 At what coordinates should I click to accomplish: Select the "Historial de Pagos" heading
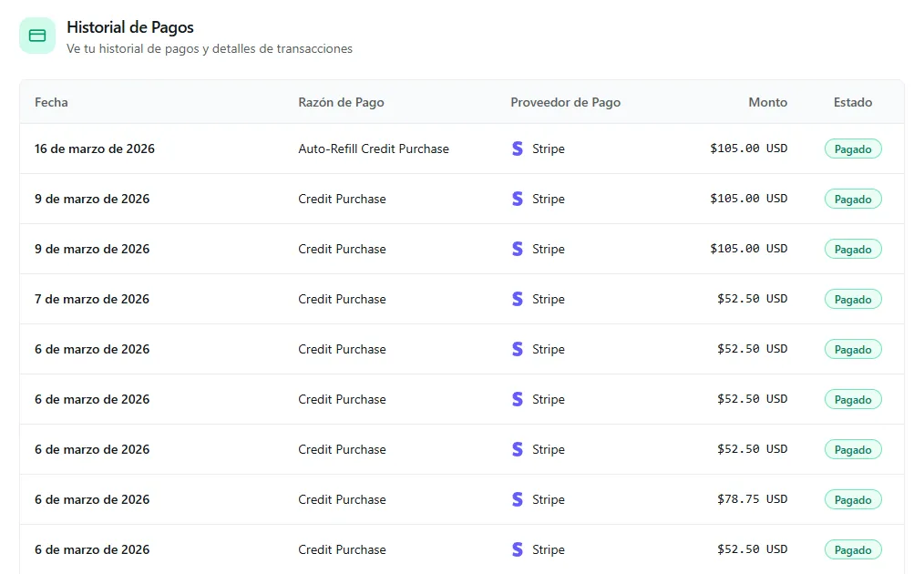[x=130, y=27]
